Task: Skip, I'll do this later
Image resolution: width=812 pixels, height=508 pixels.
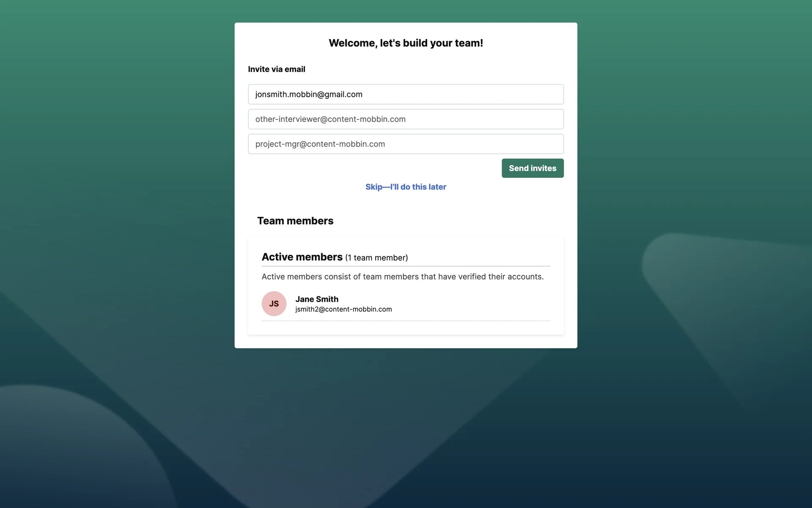Action: 406,187
